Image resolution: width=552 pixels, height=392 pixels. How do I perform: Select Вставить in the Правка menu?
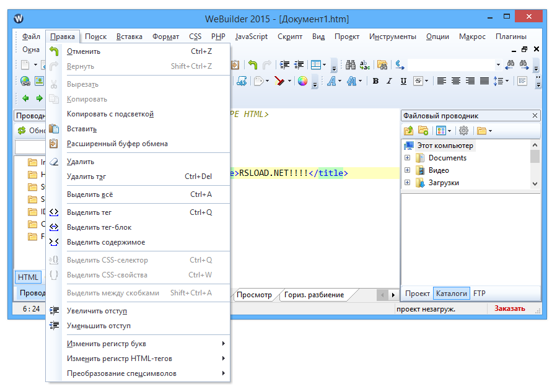tap(82, 129)
